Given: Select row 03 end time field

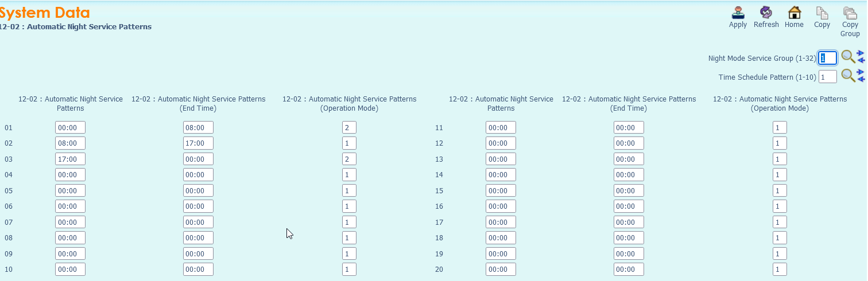Looking at the screenshot, I should 198,159.
